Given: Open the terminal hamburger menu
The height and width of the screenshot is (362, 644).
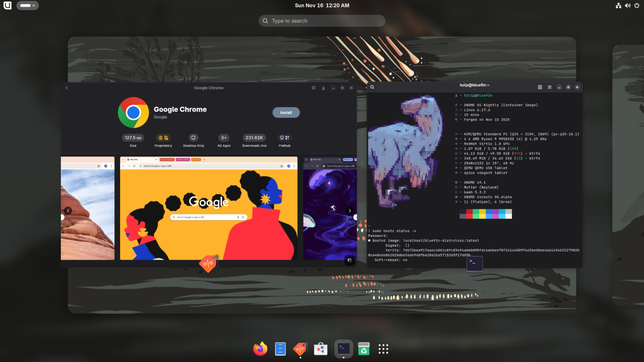Looking at the screenshot, I should tap(549, 87).
